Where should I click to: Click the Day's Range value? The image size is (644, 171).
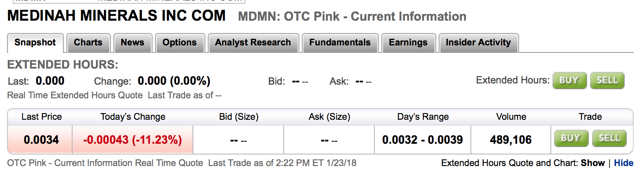423,140
